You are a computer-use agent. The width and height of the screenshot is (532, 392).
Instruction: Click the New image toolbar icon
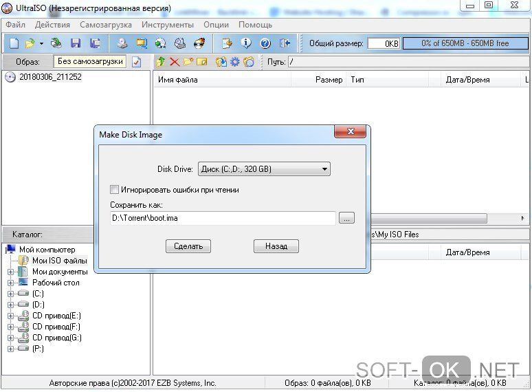14,43
